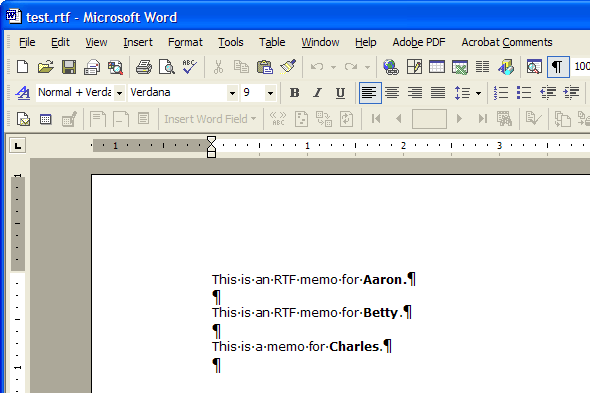This screenshot has width=590, height=393.
Task: Open the View menu
Action: pos(96,42)
